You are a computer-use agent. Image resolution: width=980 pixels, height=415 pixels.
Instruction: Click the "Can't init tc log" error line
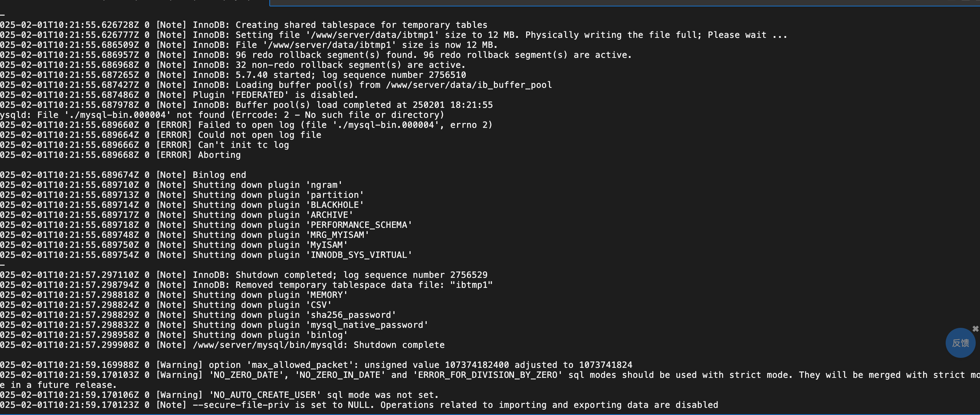pyautogui.click(x=144, y=145)
